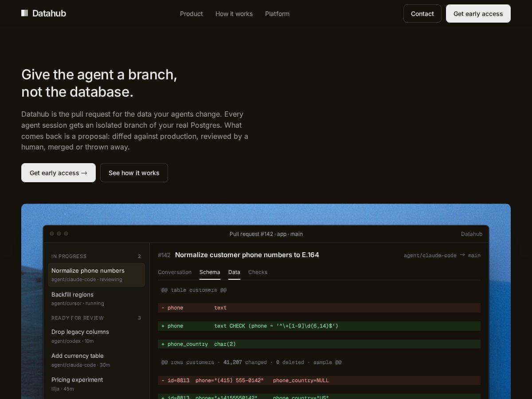This screenshot has height=399, width=532.
Task: Click added line + phone_country char(2)
Action: (319, 344)
